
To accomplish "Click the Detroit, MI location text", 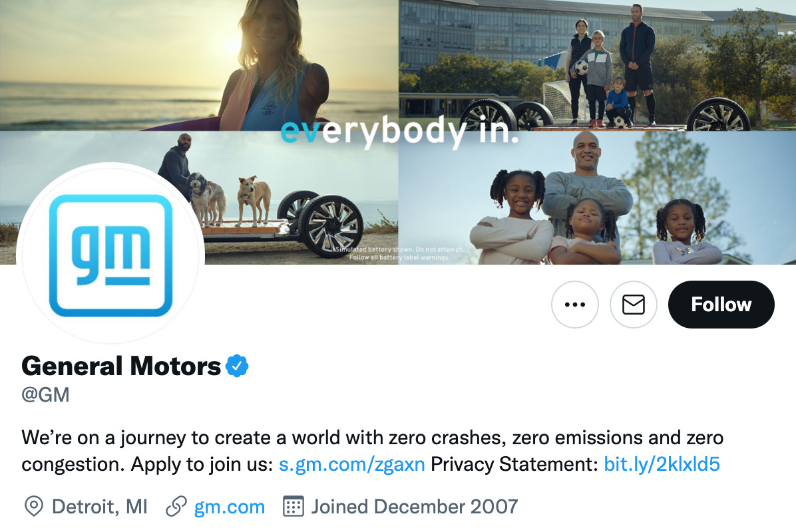I will point(100,507).
